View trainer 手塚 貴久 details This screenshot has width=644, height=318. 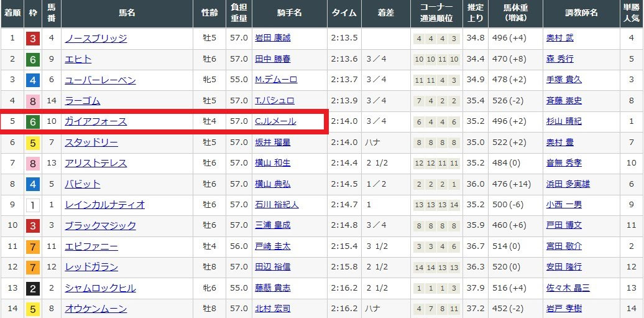(x=564, y=80)
